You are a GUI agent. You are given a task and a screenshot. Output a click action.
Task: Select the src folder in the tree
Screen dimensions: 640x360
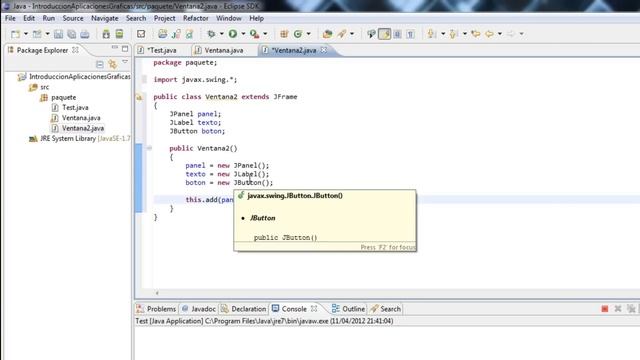click(x=44, y=87)
